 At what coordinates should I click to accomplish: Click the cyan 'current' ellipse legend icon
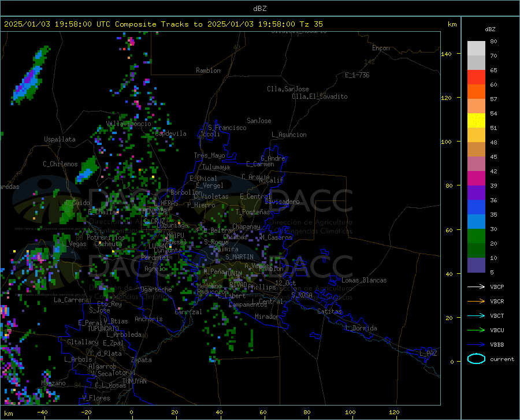[476, 359]
